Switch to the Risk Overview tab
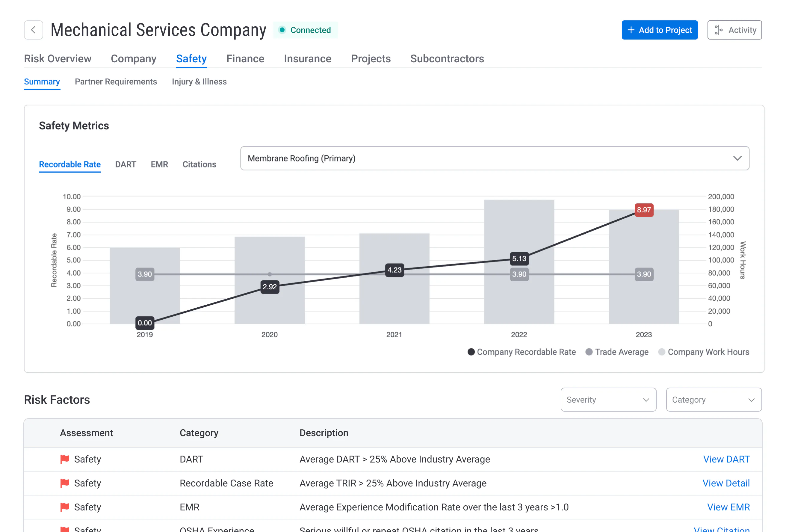Viewport: 786px width, 532px height. [x=58, y=58]
